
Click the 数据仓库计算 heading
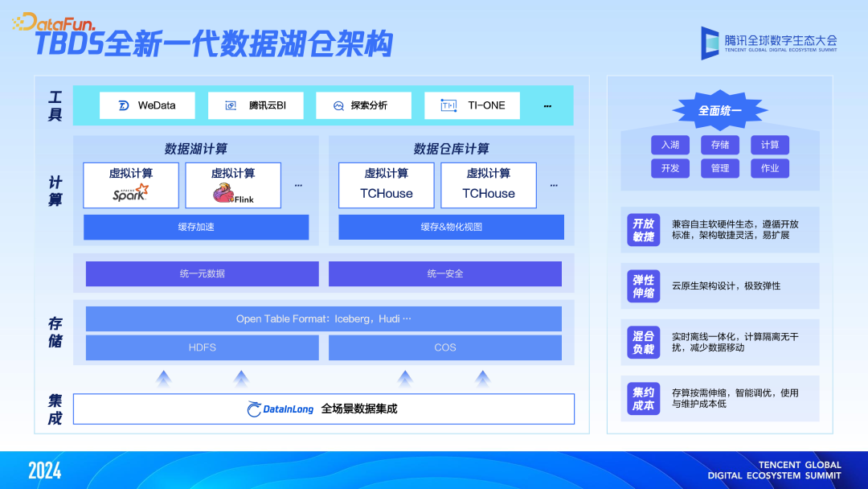451,149
